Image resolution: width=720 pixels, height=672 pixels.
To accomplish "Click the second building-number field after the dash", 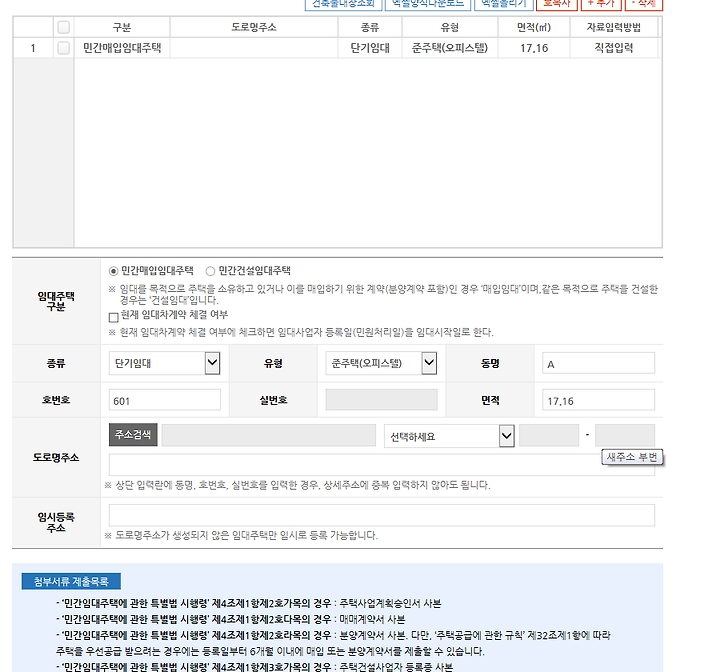I will pos(625,435).
